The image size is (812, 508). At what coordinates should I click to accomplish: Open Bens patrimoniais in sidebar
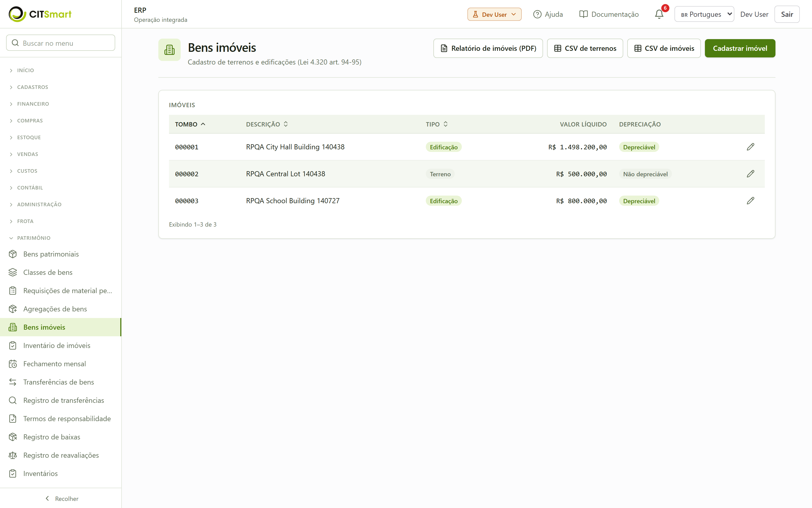point(61,254)
